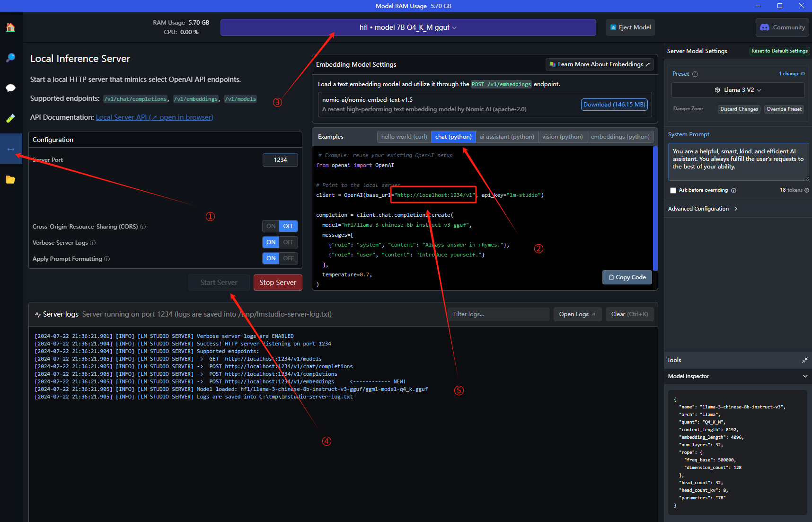This screenshot has width=812, height=522.
Task: Click the Ask before overriding info icon
Action: (733, 190)
